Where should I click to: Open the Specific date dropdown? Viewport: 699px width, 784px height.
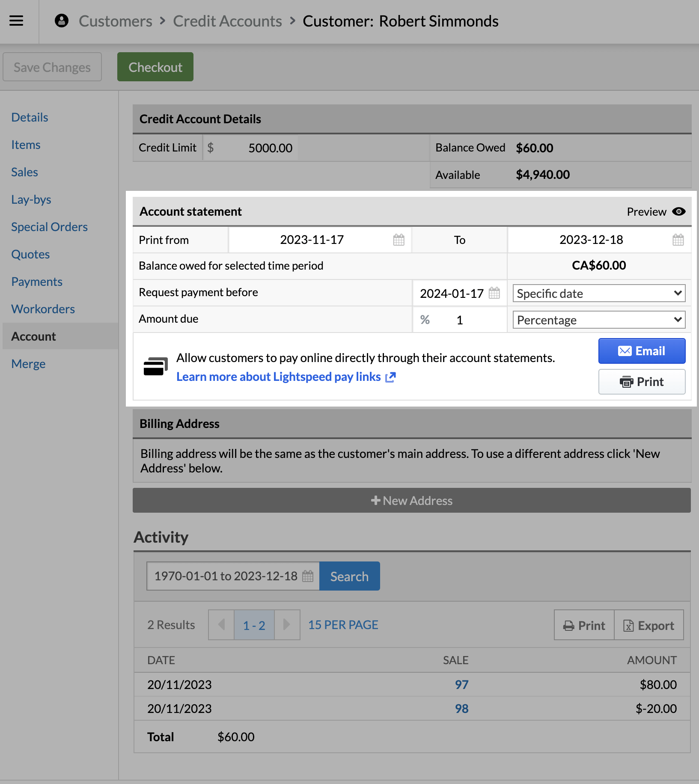click(x=598, y=293)
